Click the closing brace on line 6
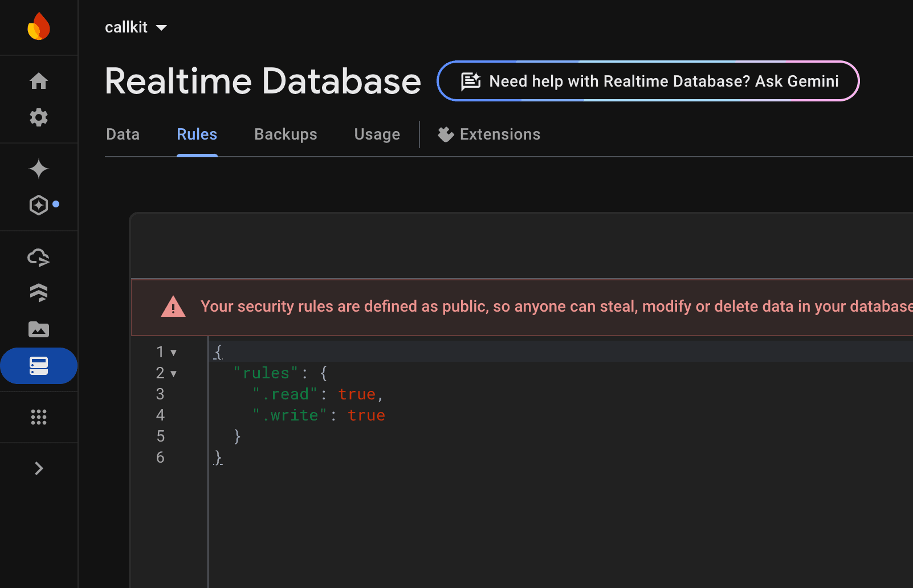The height and width of the screenshot is (588, 913). click(218, 458)
